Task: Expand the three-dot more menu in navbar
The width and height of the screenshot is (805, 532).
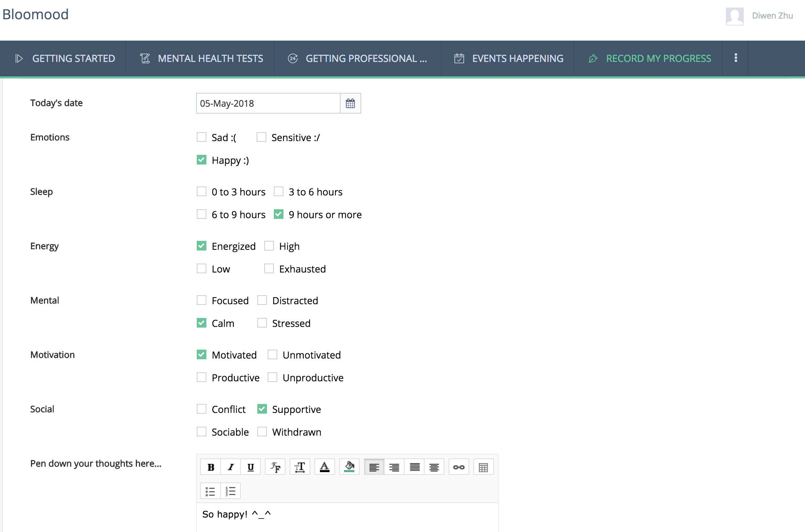Action: pos(736,58)
